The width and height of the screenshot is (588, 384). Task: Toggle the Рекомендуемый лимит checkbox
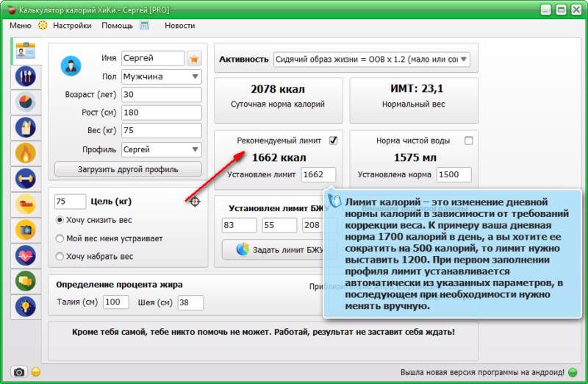333,141
